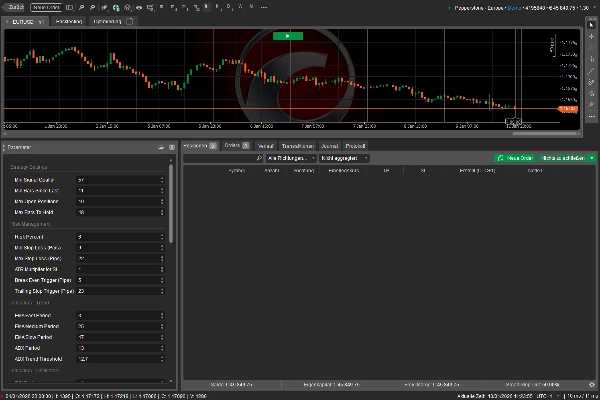The height and width of the screenshot is (400, 600).
Task: Click the Symbol column header
Action: coord(236,170)
